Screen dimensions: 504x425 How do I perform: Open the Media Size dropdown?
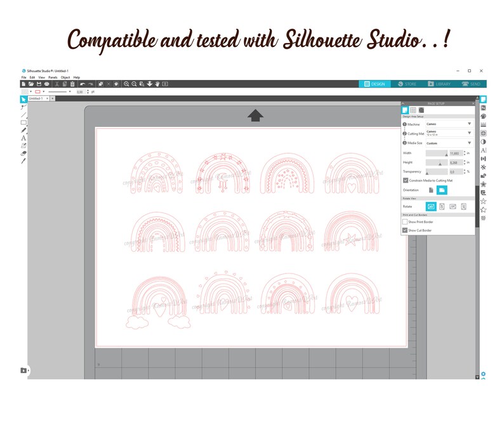[449, 143]
